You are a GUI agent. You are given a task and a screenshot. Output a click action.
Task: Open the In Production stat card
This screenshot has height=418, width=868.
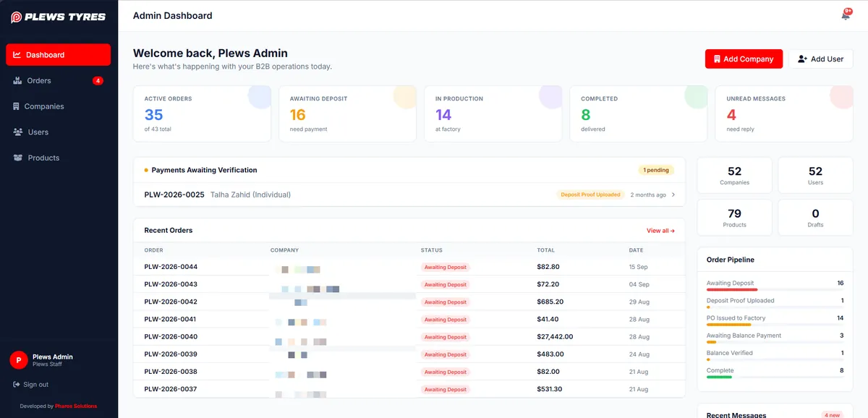(493, 114)
